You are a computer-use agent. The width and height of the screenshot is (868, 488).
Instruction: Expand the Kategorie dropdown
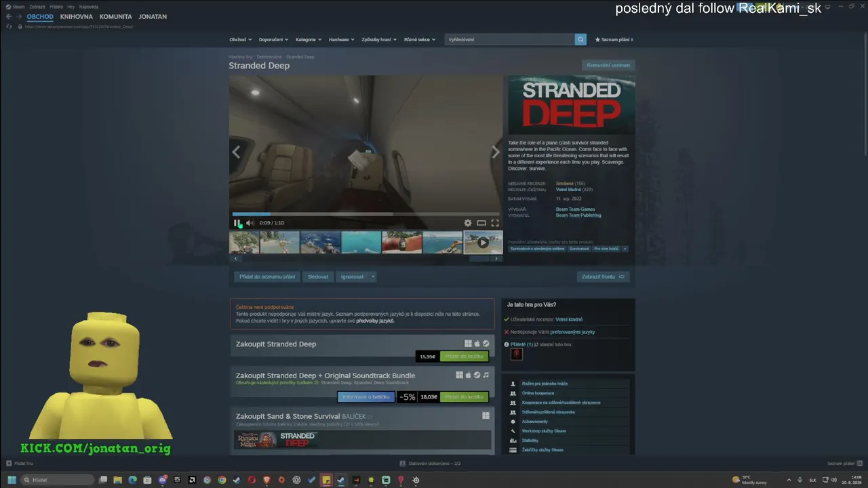(309, 39)
